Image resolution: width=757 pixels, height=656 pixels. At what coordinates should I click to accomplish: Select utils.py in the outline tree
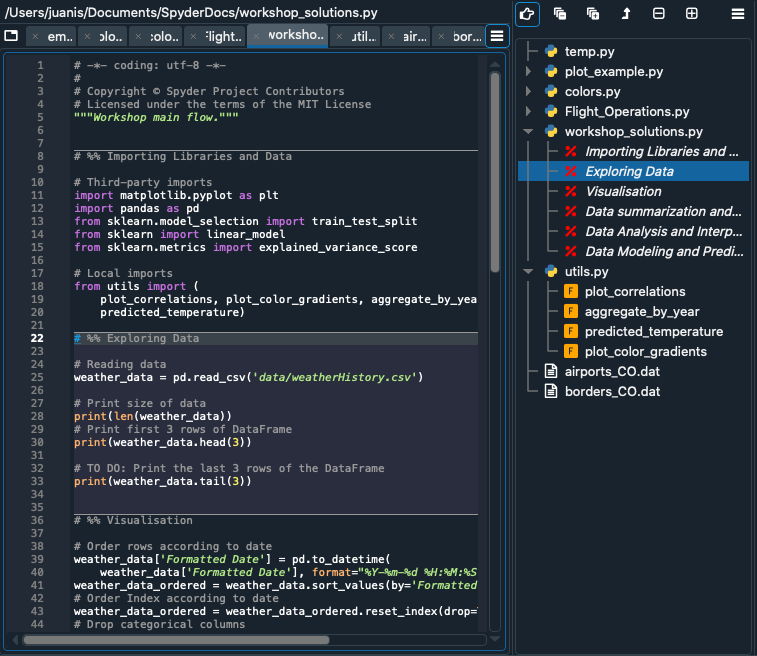point(587,271)
